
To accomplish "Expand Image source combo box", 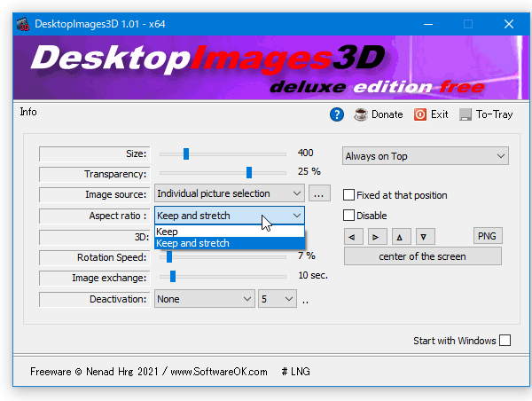I will point(230,193).
